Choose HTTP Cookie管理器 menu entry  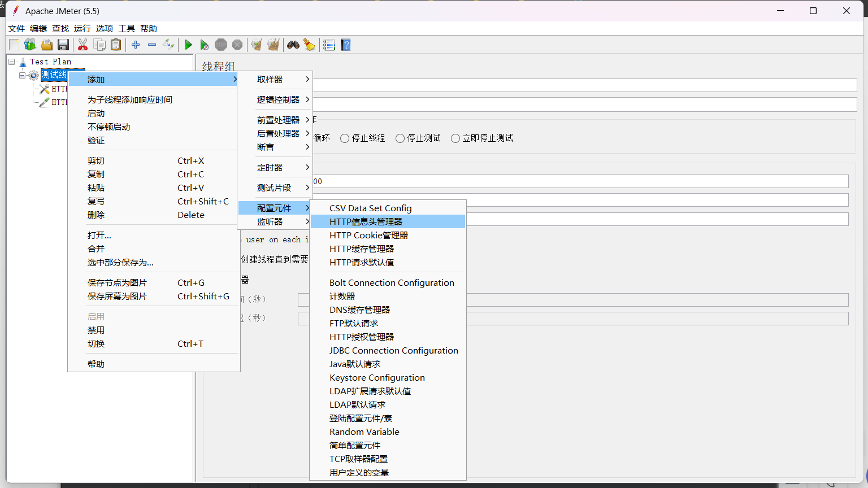pyautogui.click(x=388, y=236)
